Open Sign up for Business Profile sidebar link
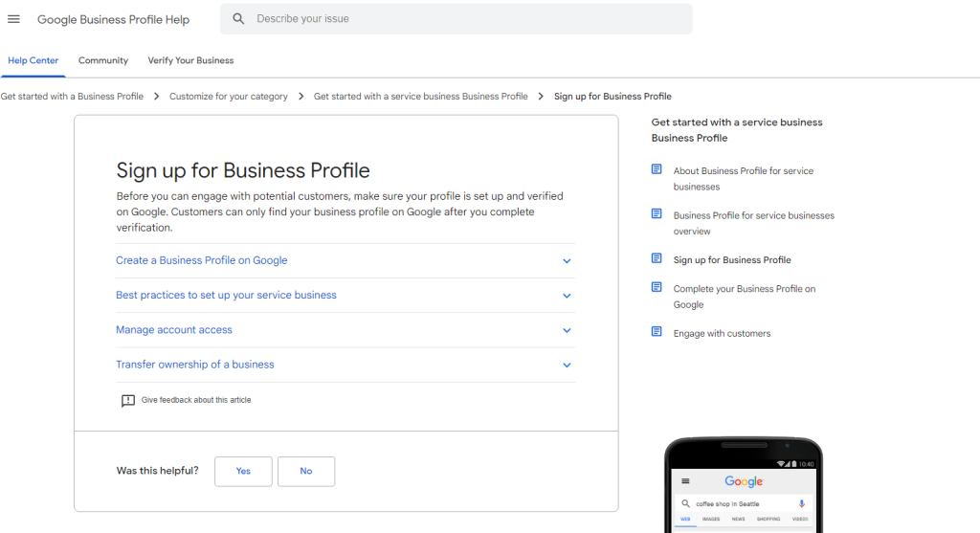 pyautogui.click(x=732, y=260)
